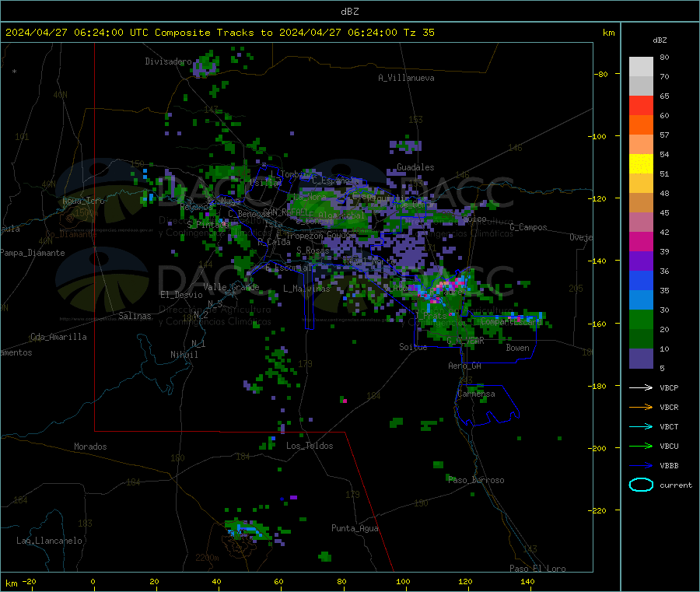Click the blue-green storm cell above the 2200m contour
700x592 pixels.
247,531
